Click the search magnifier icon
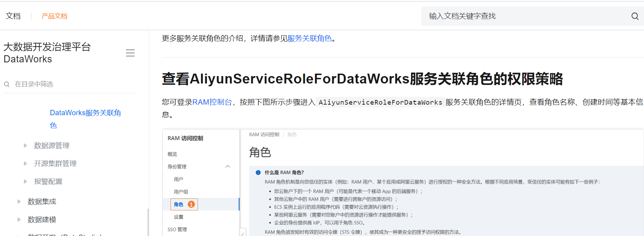Image resolution: width=644 pixels, height=236 pixels. pos(635,16)
